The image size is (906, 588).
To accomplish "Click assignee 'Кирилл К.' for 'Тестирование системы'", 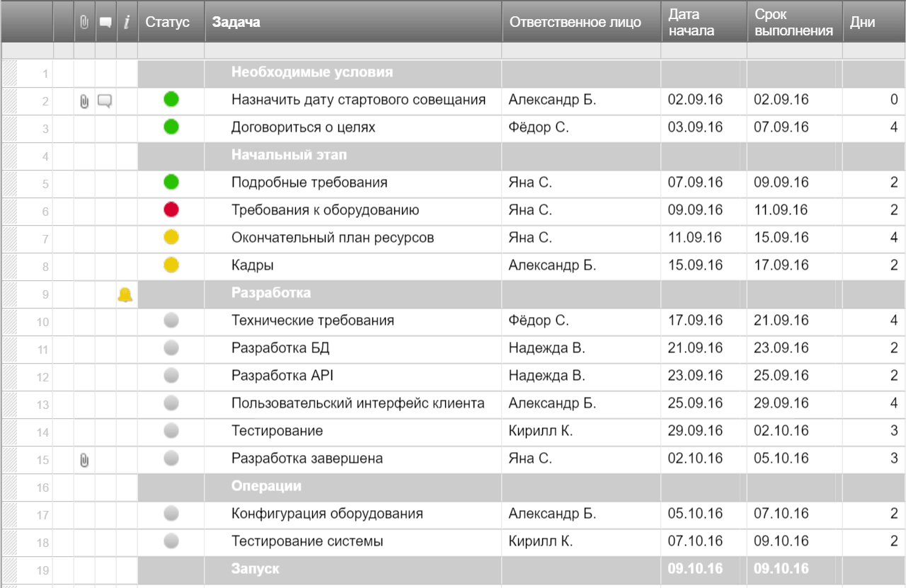I will [541, 541].
